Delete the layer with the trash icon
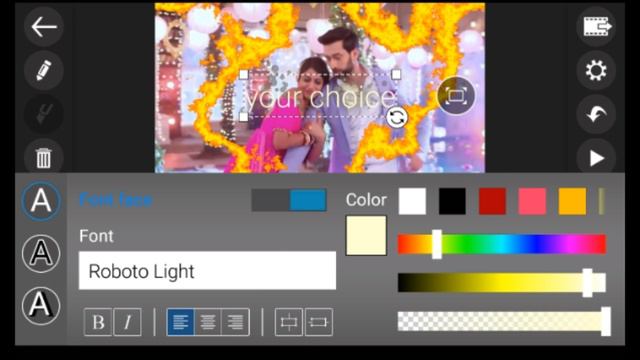Image resolution: width=640 pixels, height=360 pixels. [x=43, y=158]
